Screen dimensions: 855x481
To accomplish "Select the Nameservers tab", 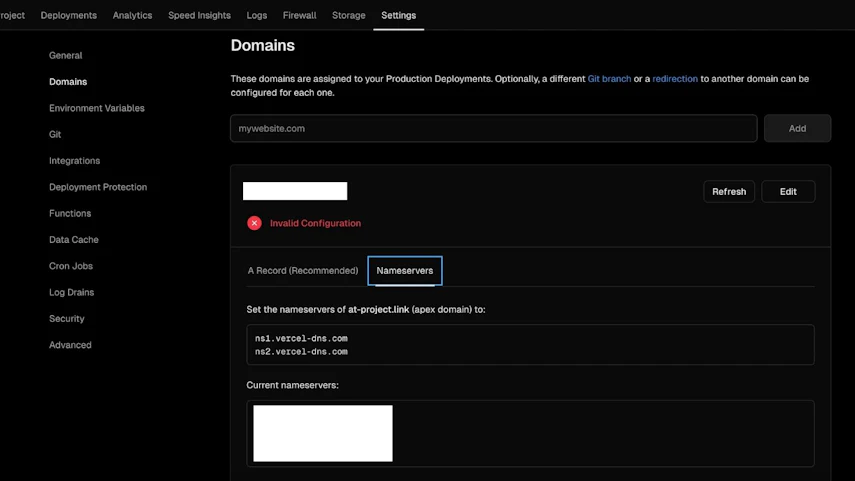I will click(x=405, y=270).
